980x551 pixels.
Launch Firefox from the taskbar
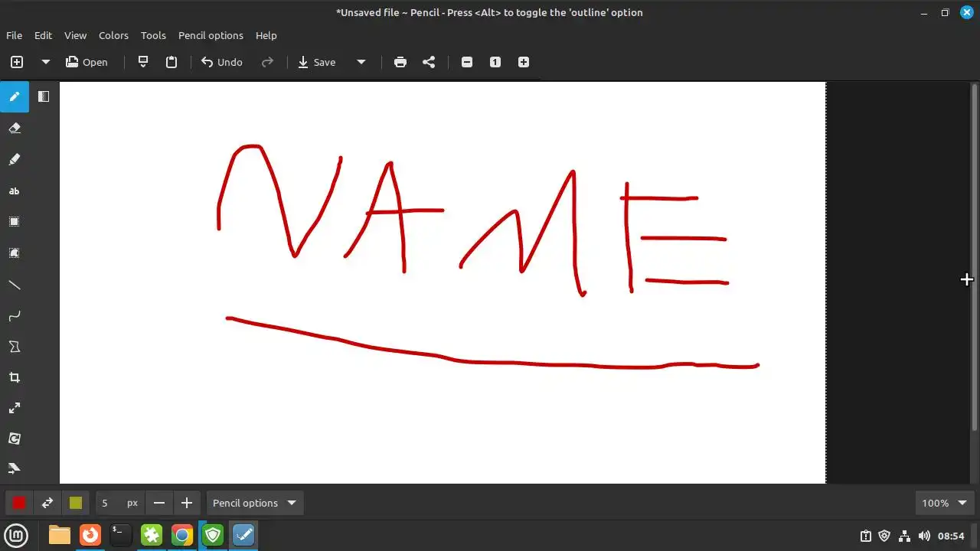point(90,536)
